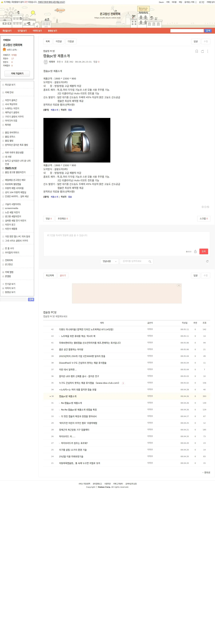215x644 pixels.
Task: Expand the 브론즈 (공개) grade chevron
Action: click(18, 50)
